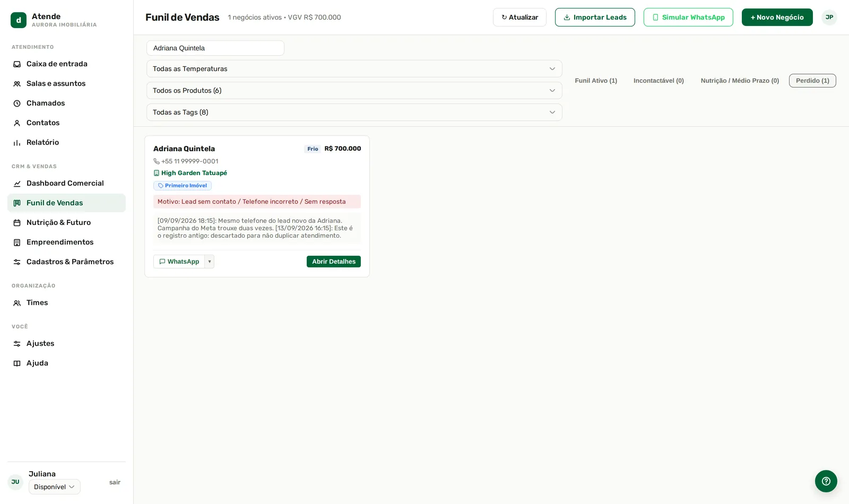This screenshot has width=849, height=504.
Task: Expand the Todos os Produtos (6) dropdown
Action: coord(354,91)
